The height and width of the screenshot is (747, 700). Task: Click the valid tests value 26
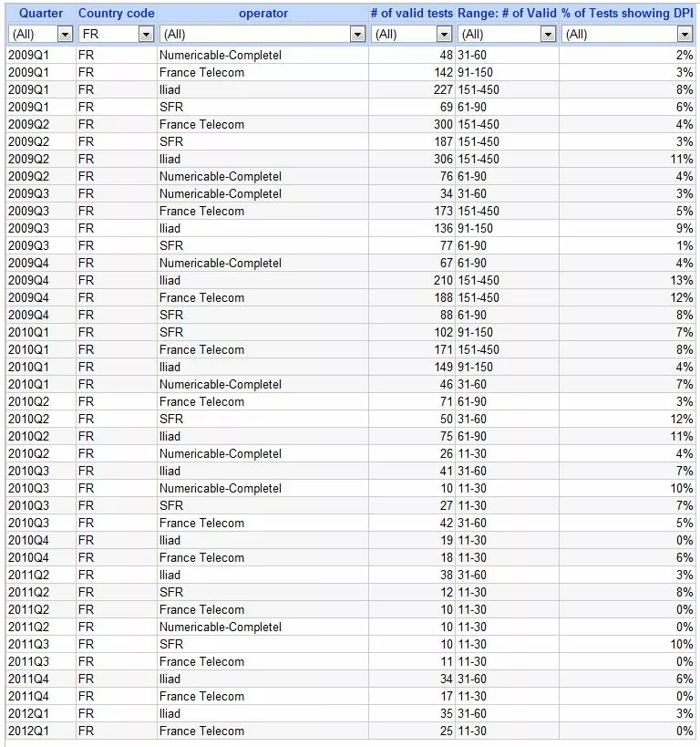click(447, 453)
